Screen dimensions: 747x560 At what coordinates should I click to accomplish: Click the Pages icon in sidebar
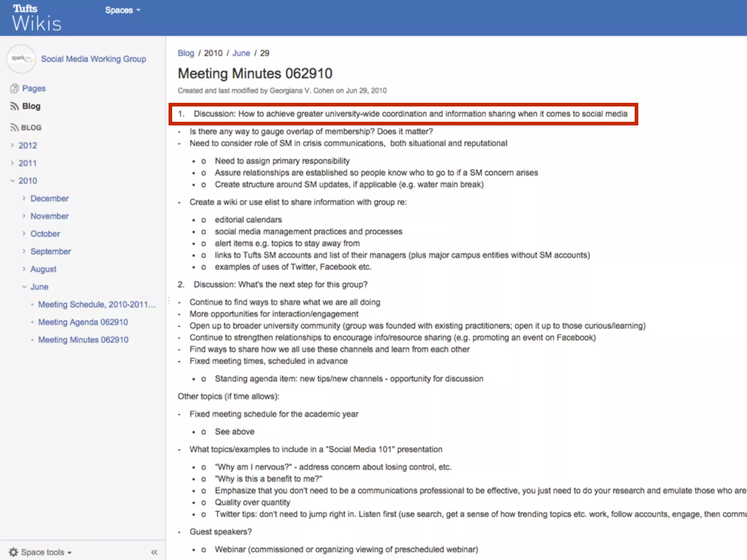tap(15, 88)
